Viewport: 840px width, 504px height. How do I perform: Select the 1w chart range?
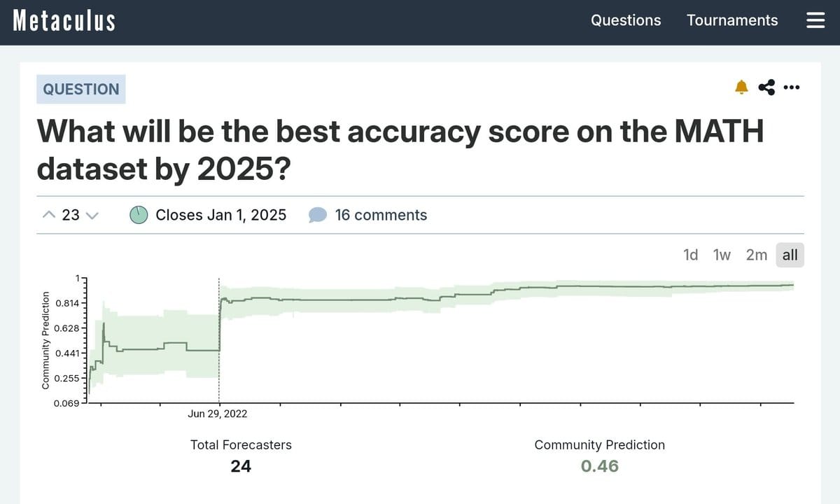(722, 255)
